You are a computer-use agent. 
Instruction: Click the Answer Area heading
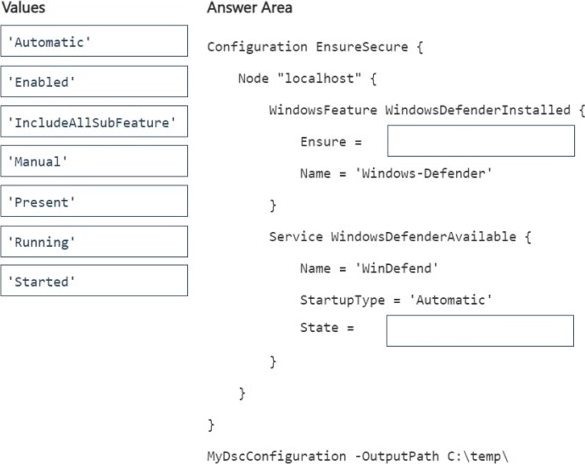coord(250,7)
